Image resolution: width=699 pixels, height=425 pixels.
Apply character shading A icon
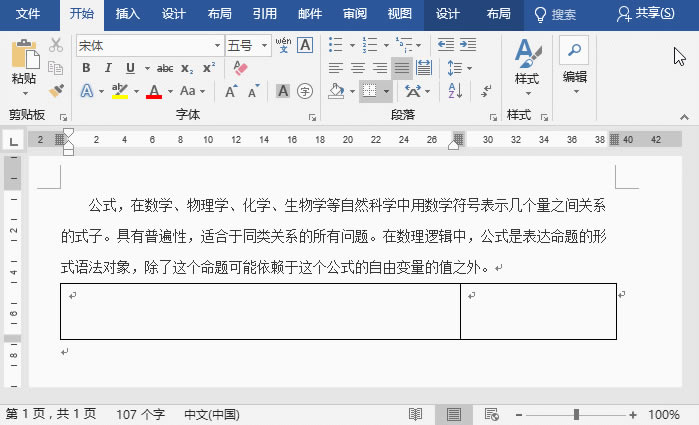[283, 91]
